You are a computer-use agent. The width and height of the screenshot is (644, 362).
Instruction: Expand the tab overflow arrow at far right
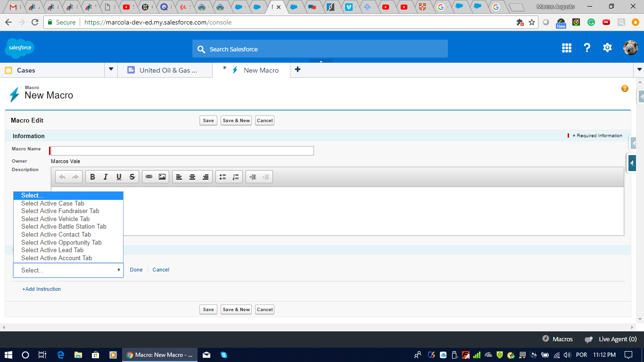[x=640, y=70]
